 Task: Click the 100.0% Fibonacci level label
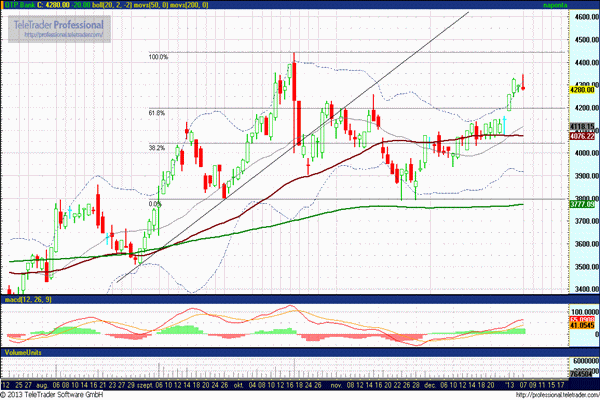pos(158,57)
